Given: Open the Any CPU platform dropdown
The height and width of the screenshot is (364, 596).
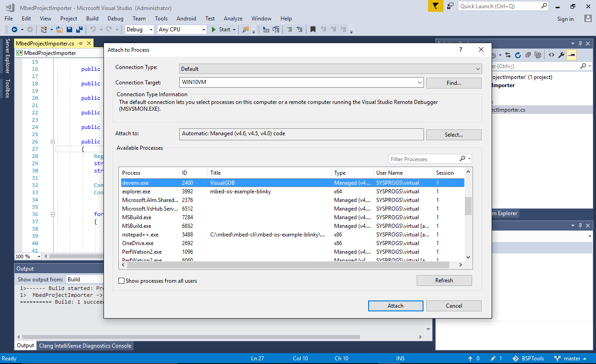Looking at the screenshot, I should [203, 30].
